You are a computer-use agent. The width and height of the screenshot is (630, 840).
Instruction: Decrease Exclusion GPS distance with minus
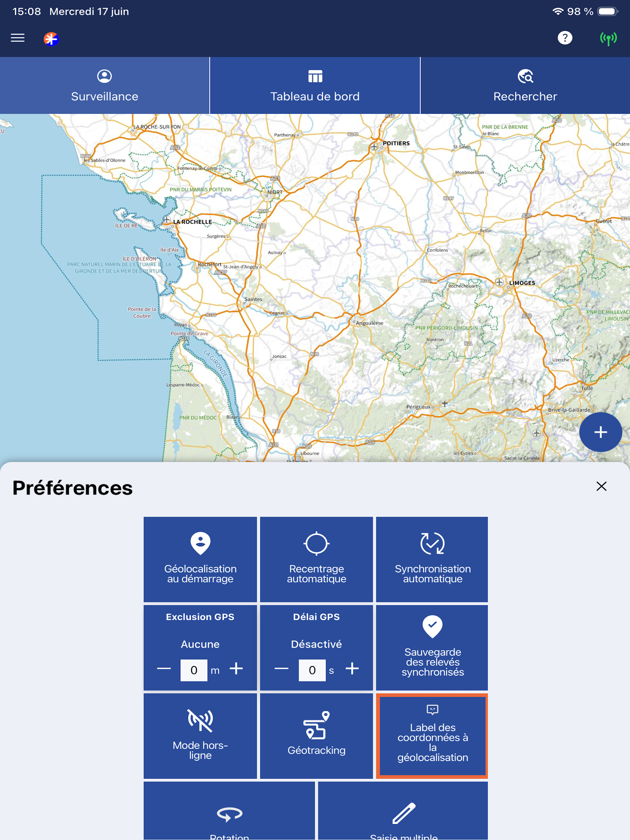164,668
